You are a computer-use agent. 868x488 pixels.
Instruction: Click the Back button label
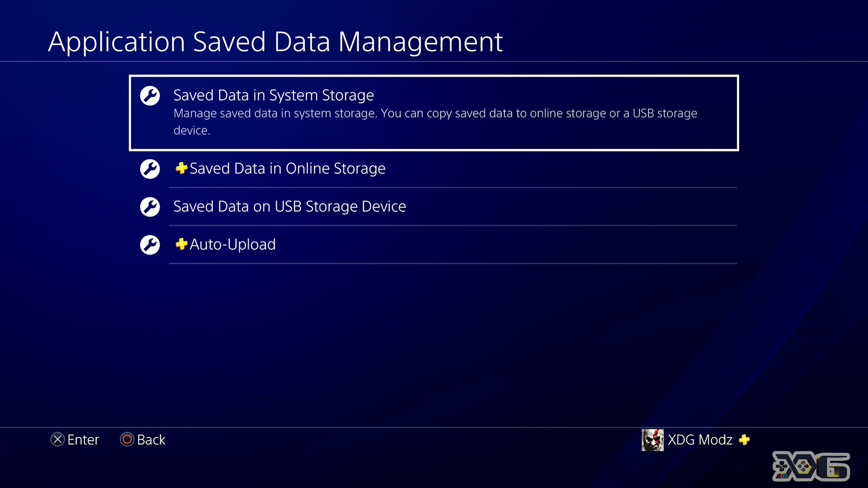click(x=151, y=440)
